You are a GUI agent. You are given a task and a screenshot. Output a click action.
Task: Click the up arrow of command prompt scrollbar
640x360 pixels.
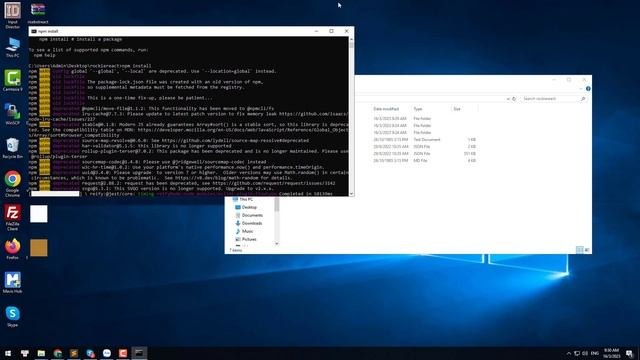(351, 39)
